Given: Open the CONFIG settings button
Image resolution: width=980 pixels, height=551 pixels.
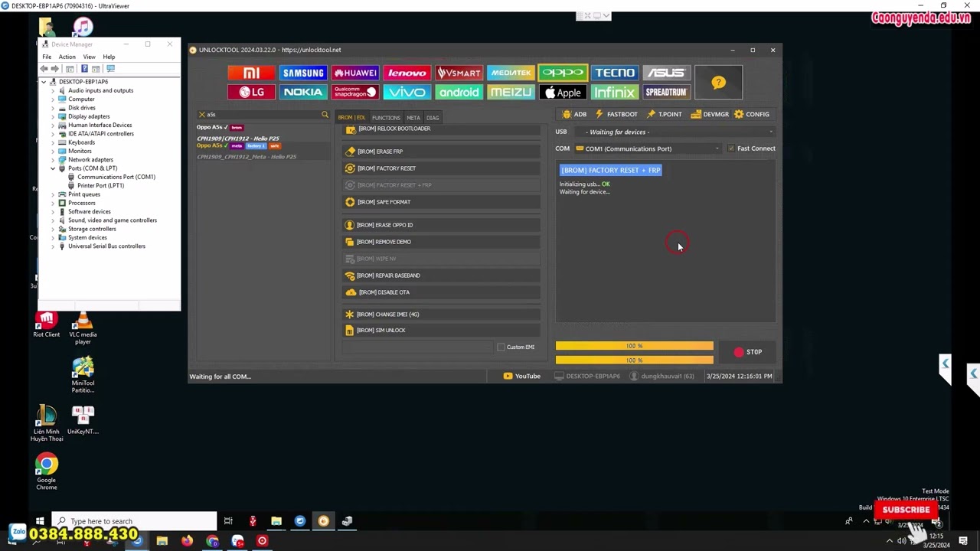Looking at the screenshot, I should point(752,114).
